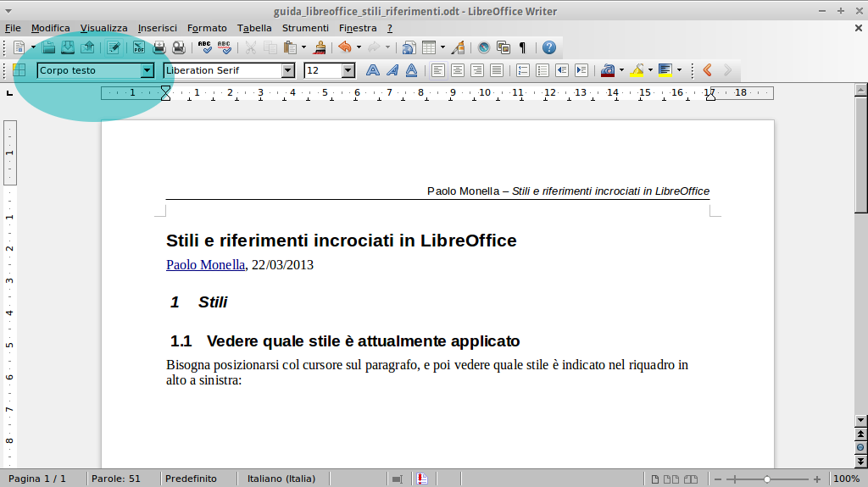Click the 100% zoom level
This screenshot has height=487, width=868.
pos(847,479)
